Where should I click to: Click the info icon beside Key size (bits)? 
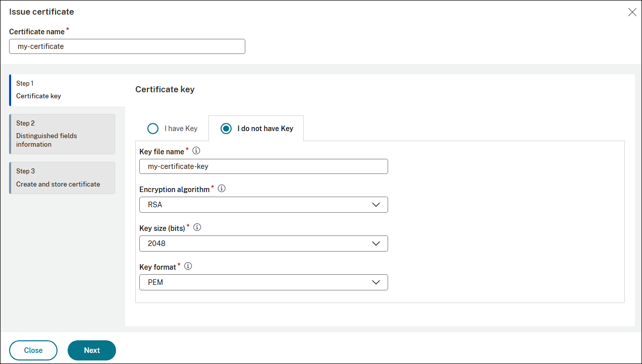pyautogui.click(x=197, y=227)
